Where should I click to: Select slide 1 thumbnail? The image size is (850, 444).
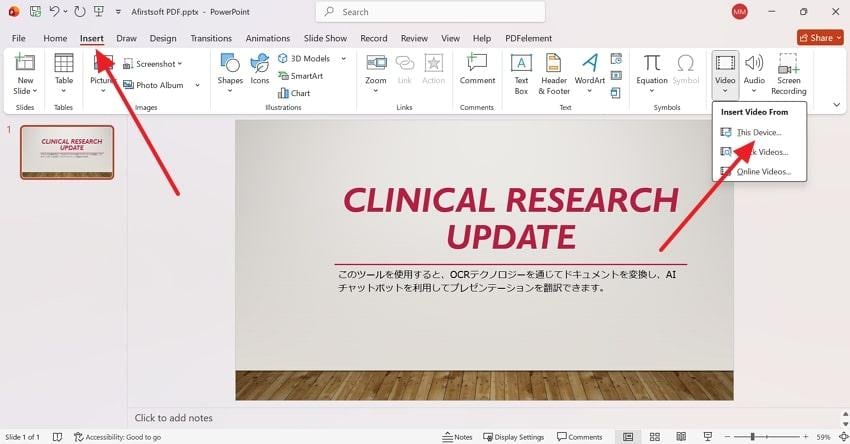pos(67,152)
